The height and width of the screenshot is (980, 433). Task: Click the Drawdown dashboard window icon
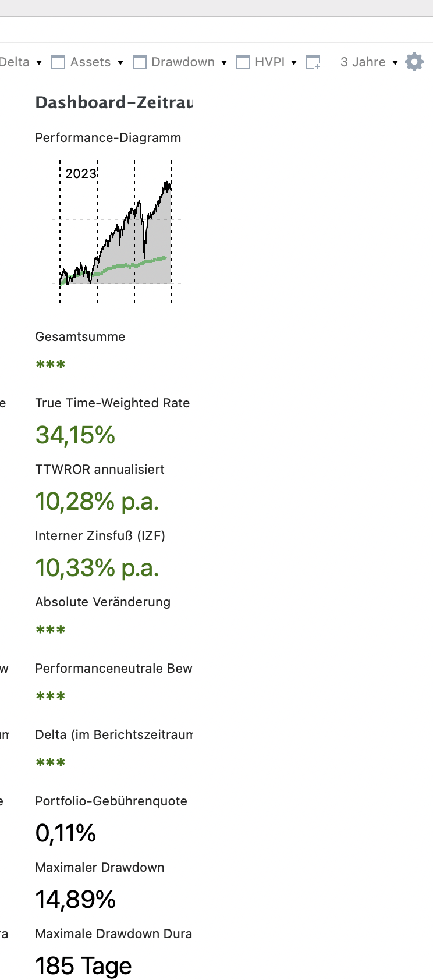coord(140,62)
